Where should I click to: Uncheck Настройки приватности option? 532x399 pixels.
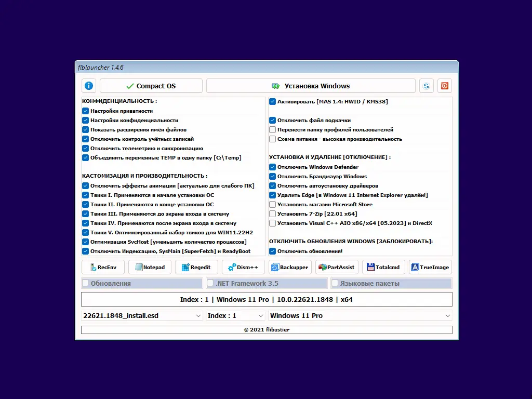[86, 111]
